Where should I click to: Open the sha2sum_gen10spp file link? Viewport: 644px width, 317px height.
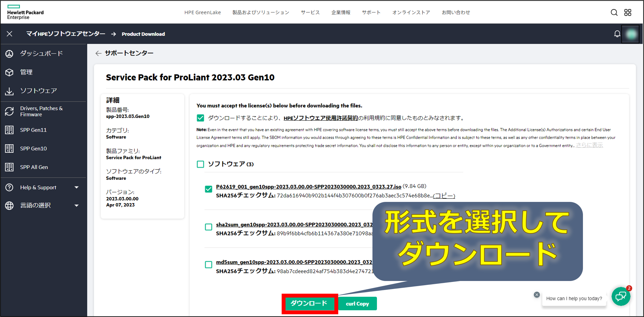294,225
